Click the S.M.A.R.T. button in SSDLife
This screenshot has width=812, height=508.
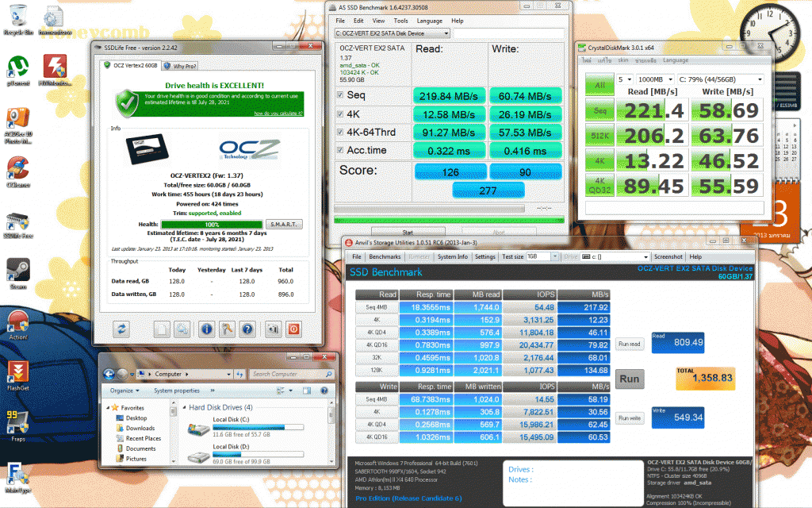tap(284, 225)
